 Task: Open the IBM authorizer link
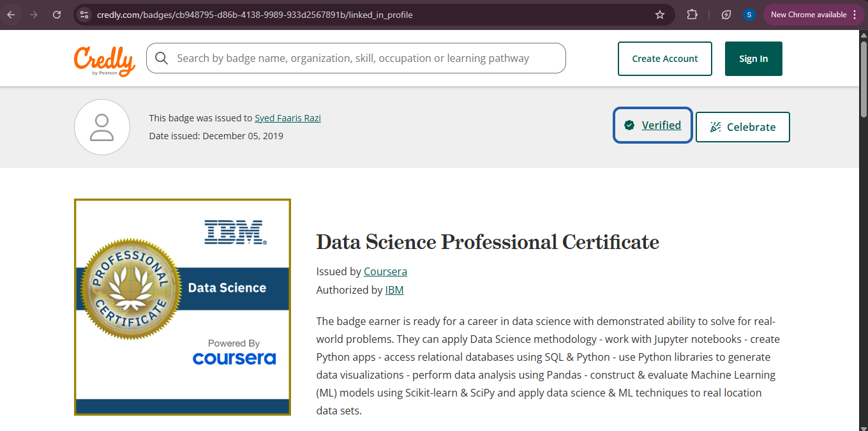point(394,290)
